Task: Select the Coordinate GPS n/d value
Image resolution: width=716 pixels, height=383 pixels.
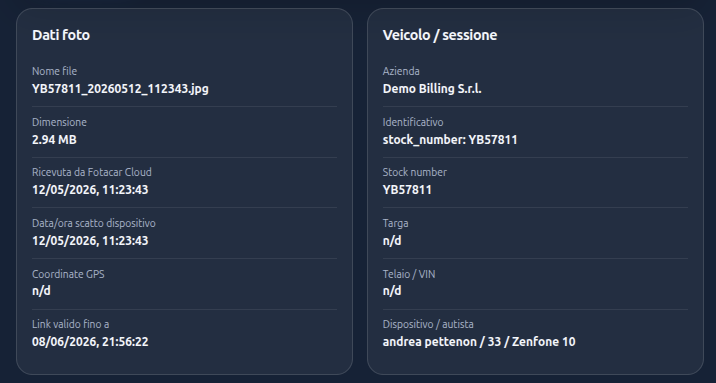Action: point(41,291)
